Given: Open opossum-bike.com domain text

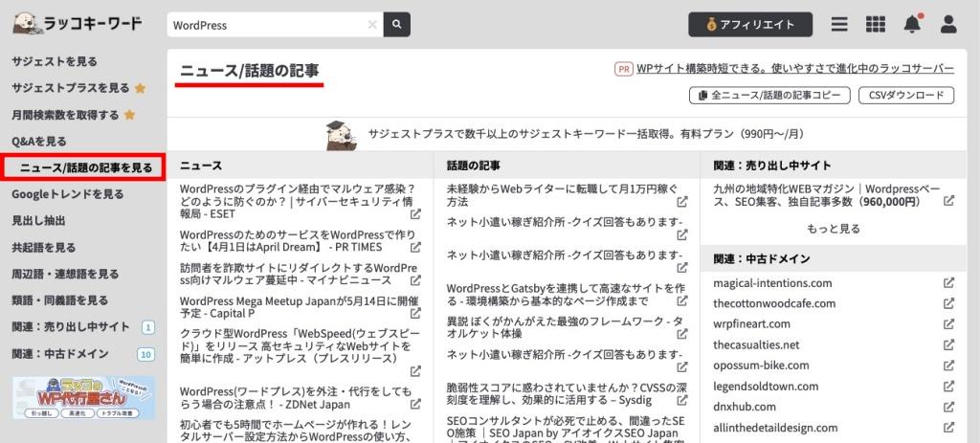Looking at the screenshot, I should [761, 365].
